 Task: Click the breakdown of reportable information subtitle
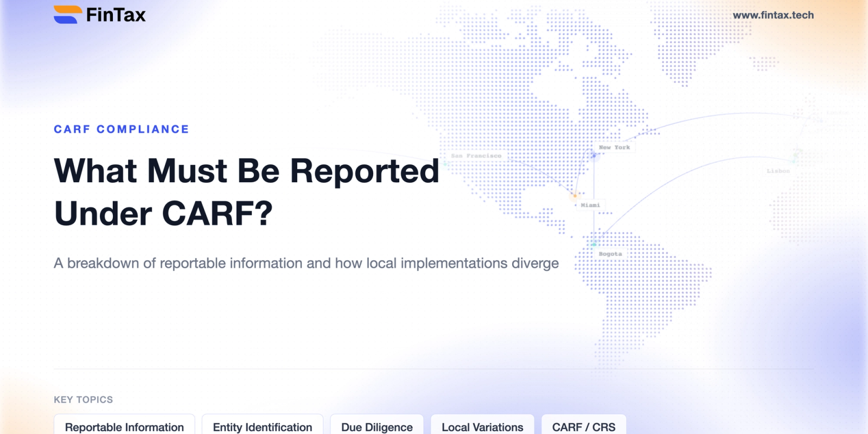pyautogui.click(x=306, y=263)
